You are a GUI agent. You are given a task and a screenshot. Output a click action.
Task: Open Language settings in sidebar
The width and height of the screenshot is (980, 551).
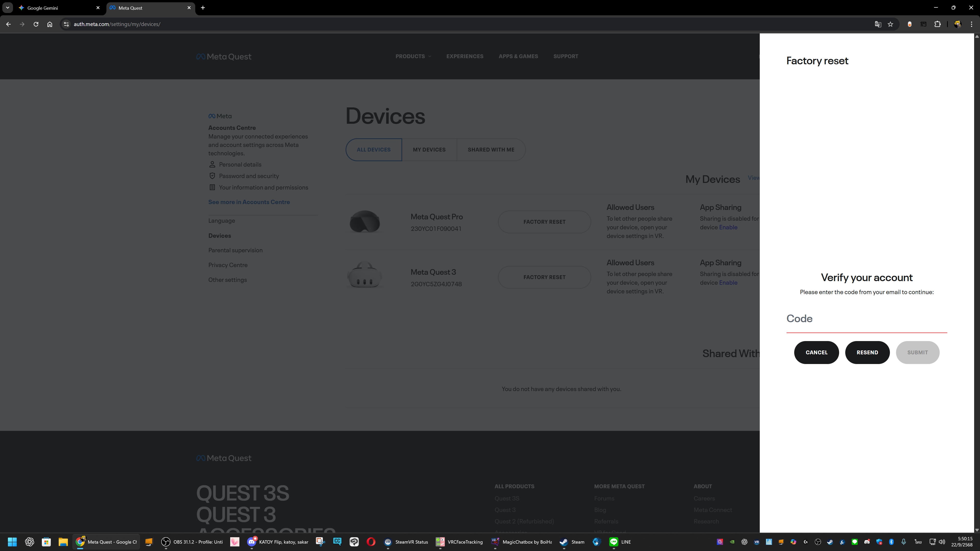[x=222, y=221]
